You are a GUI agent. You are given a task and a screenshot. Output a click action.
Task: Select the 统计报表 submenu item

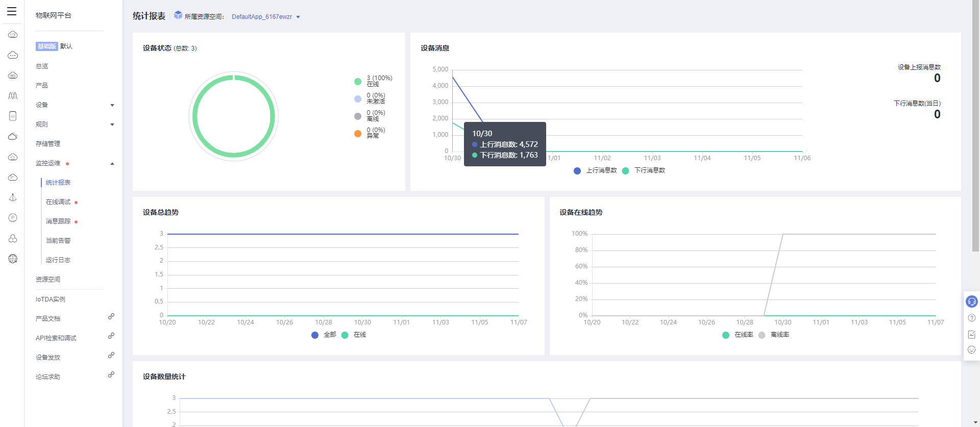click(58, 183)
